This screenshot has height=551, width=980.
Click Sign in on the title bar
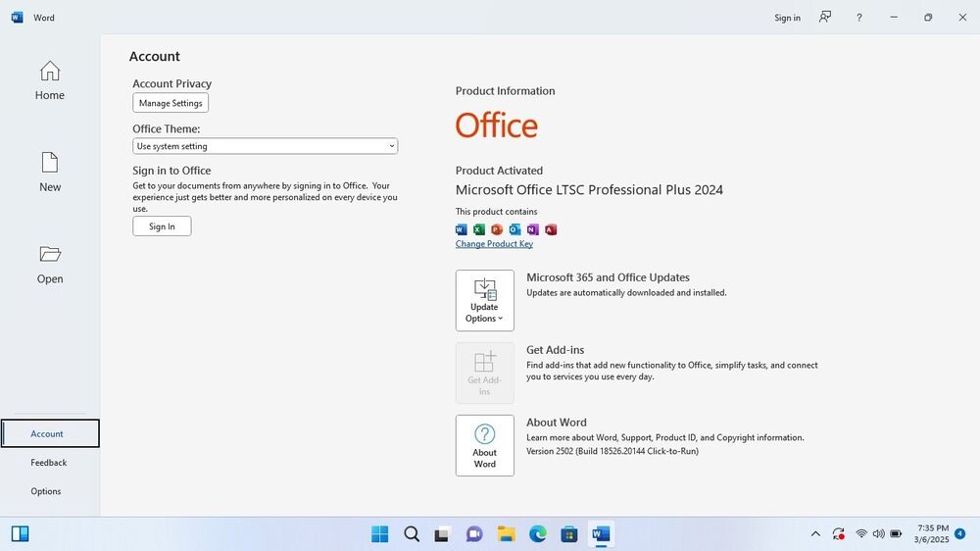(x=787, y=18)
